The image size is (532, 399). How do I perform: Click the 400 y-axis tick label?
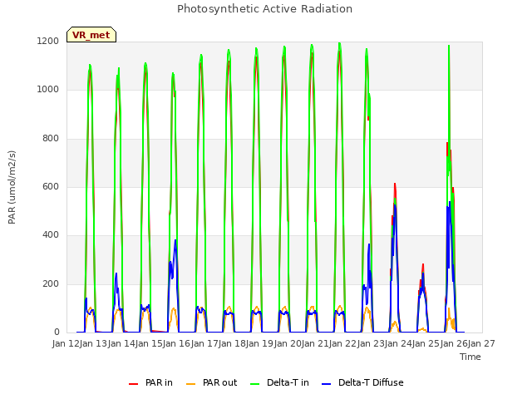[x=51, y=235]
